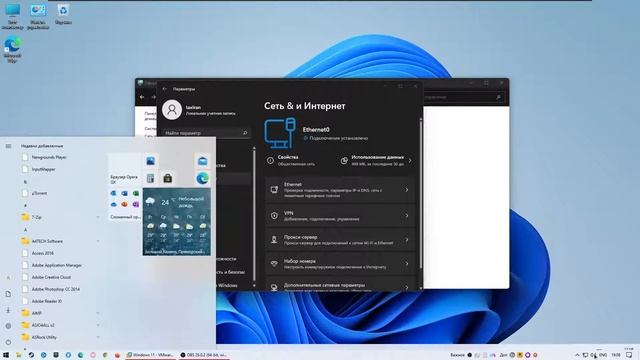Open the Прокси-сервер settings row
640x360 pixels.
pos(340,240)
